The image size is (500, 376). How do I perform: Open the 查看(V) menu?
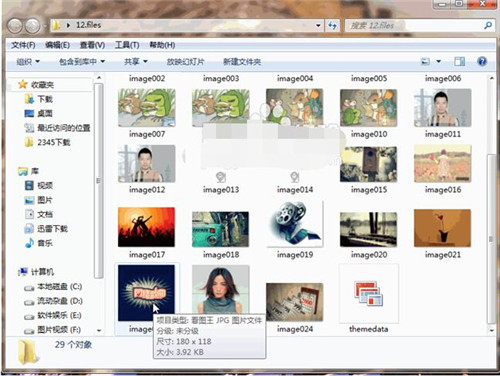[92, 45]
